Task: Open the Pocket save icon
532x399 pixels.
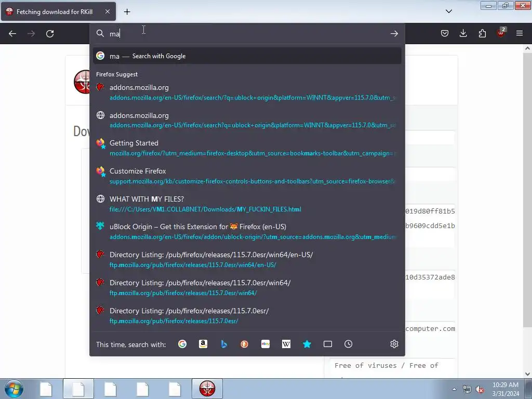Action: (x=445, y=33)
